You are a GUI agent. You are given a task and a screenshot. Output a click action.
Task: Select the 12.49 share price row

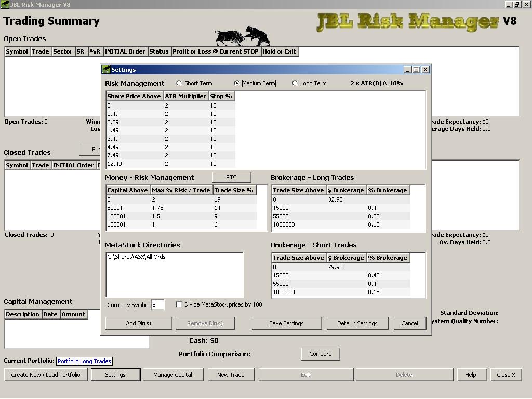point(170,164)
